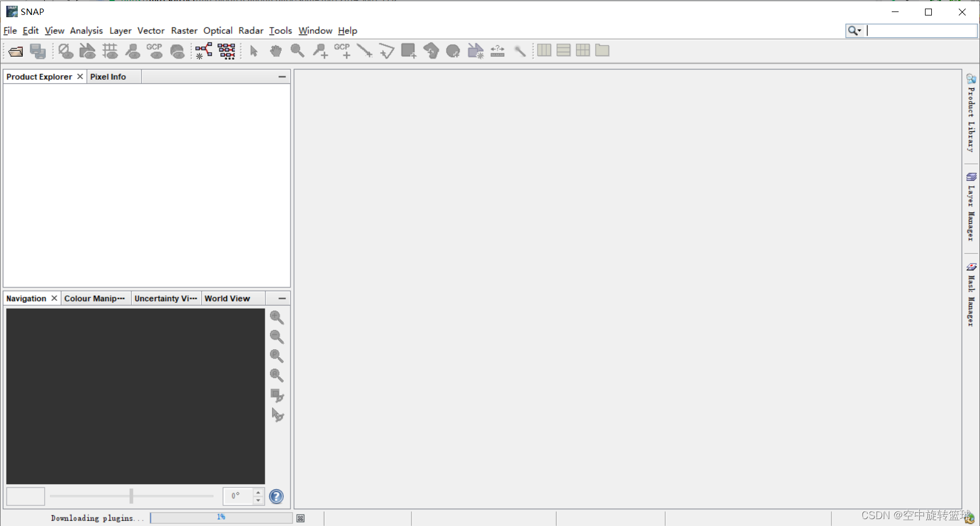Image resolution: width=980 pixels, height=526 pixels.
Task: Toggle the GCP overlay icon
Action: click(155, 51)
